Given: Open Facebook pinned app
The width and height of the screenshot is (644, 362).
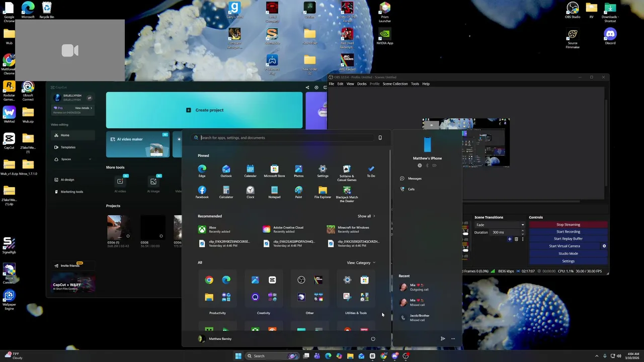Looking at the screenshot, I should coord(202,192).
